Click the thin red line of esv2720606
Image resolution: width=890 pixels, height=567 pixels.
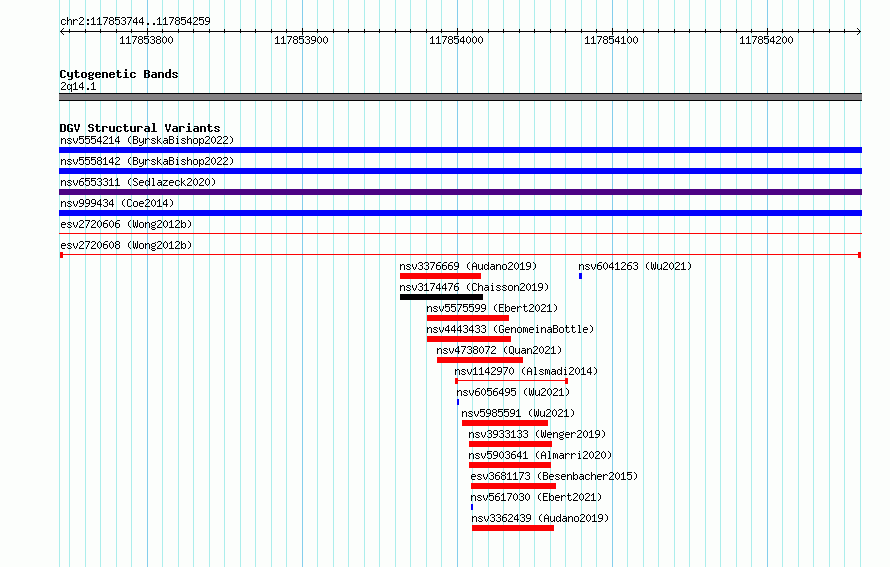click(x=460, y=233)
